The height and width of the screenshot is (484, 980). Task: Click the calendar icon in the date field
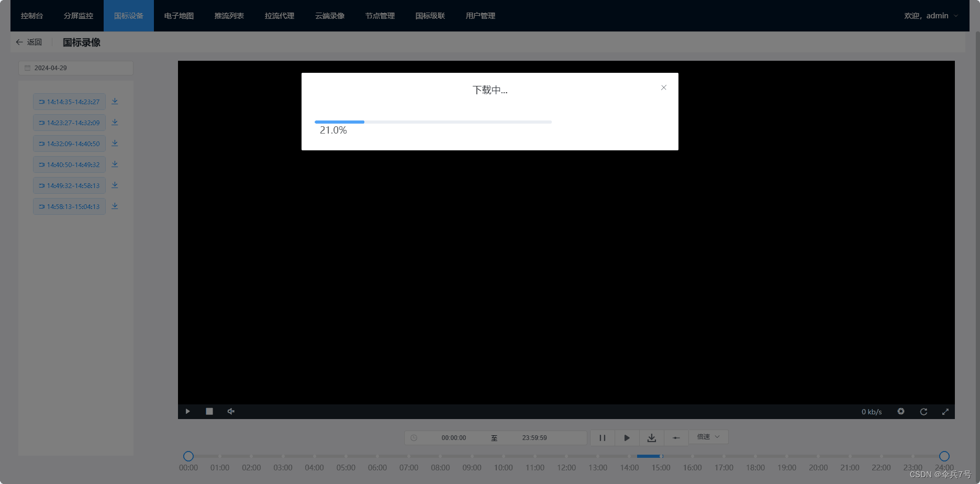click(27, 68)
